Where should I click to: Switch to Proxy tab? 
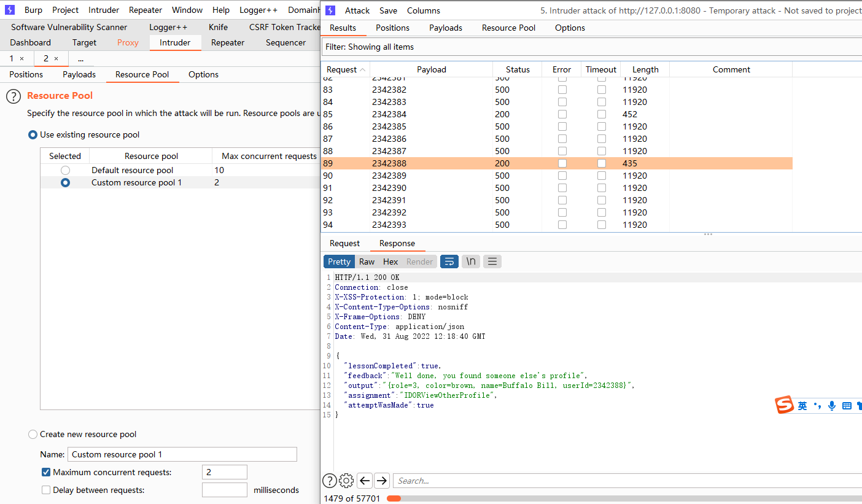[128, 42]
